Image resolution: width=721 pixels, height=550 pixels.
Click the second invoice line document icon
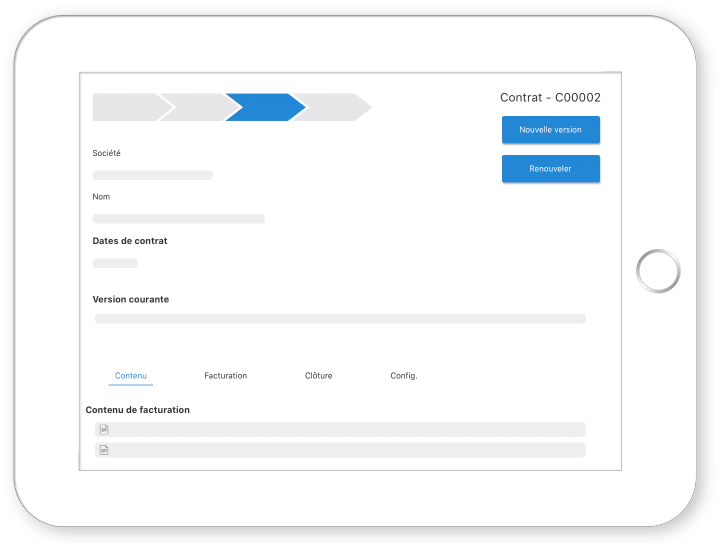click(104, 450)
